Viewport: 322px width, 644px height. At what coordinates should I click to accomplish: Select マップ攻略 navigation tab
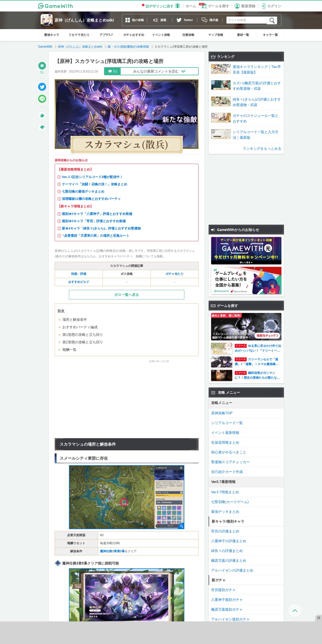pos(216,35)
